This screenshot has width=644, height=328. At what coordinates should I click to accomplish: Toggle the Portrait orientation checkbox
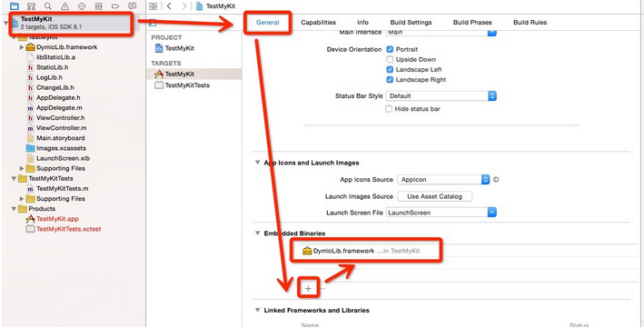(x=390, y=49)
